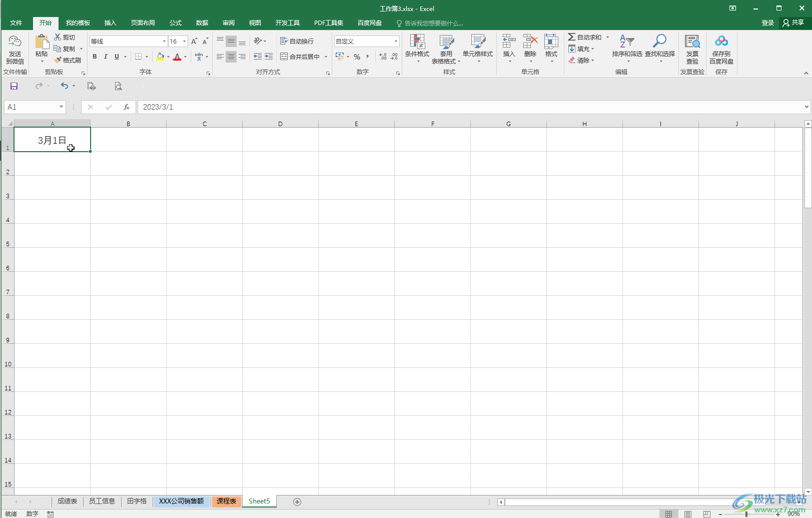Viewport: 812px width, 518px height.
Task: Toggle underline formatting
Action: [x=117, y=57]
